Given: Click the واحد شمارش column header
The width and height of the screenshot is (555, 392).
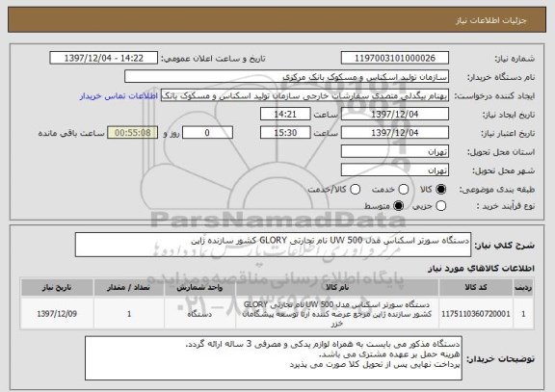Looking at the screenshot, I should (199, 287).
